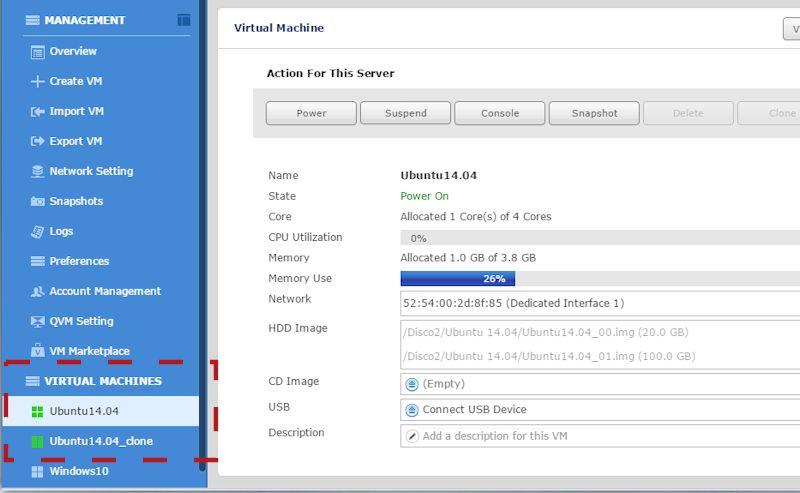800x493 pixels.
Task: Open VM Marketplace
Action: point(89,351)
